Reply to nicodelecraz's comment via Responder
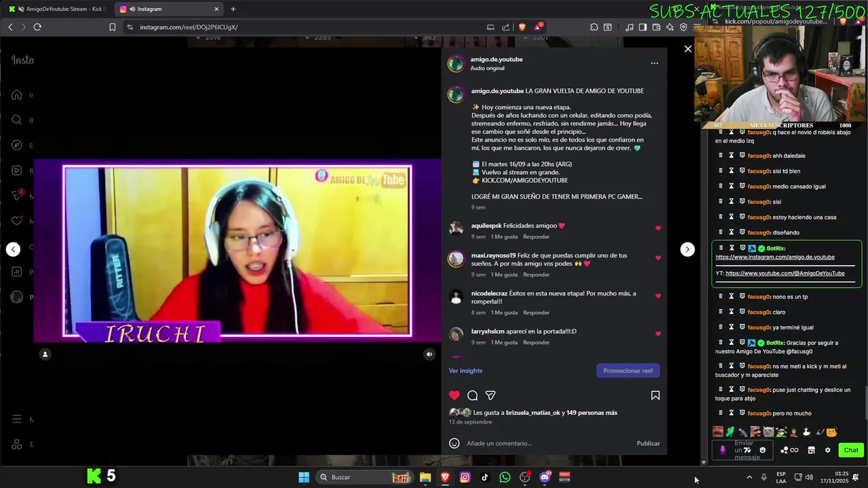This screenshot has height=488, width=868. (x=536, y=312)
